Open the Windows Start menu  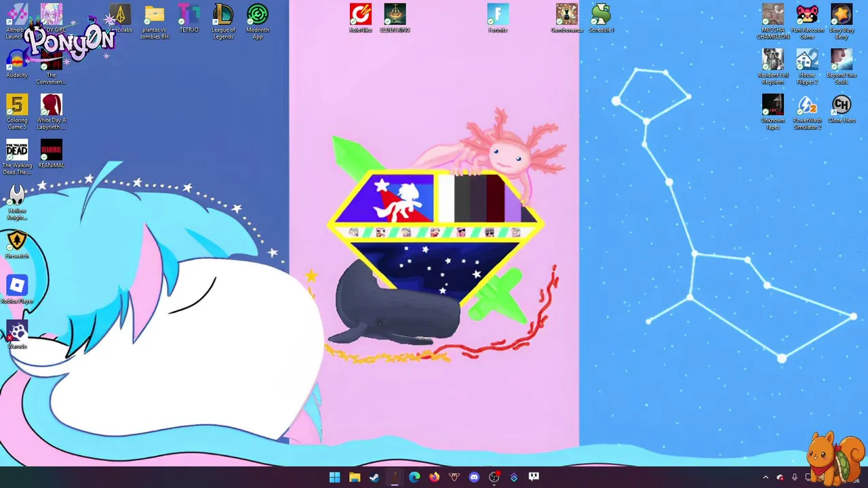(334, 477)
